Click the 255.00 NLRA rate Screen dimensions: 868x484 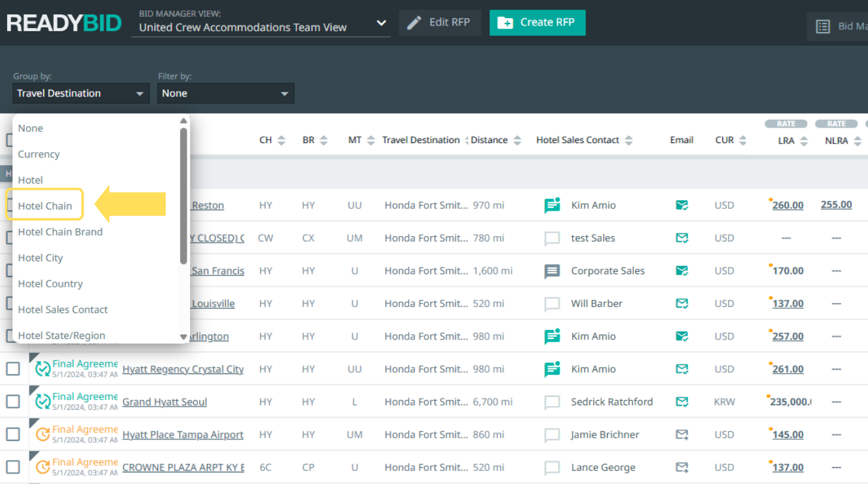(836, 204)
